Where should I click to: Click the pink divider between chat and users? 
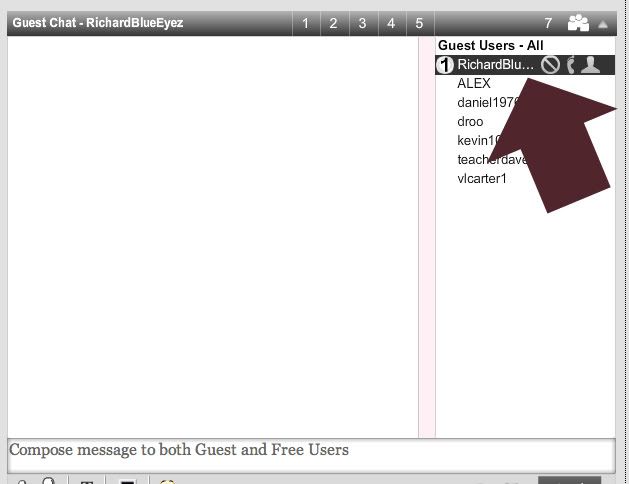[x=427, y=240]
